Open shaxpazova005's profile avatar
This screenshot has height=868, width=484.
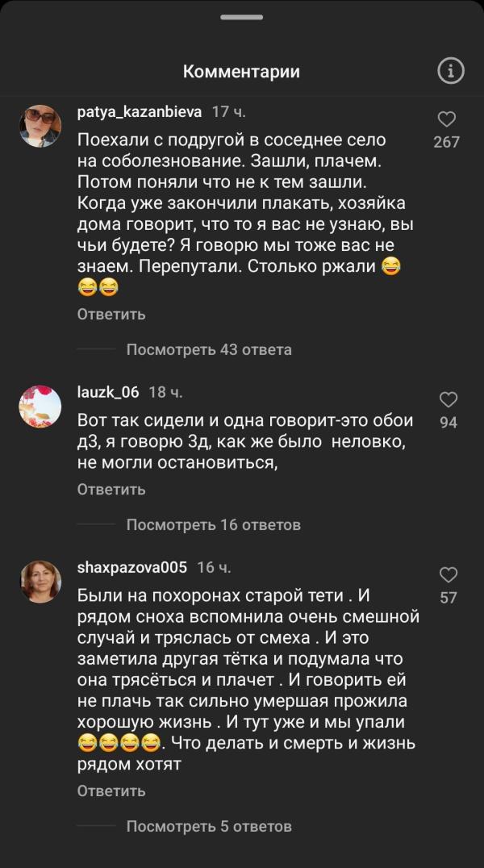[x=40, y=582]
